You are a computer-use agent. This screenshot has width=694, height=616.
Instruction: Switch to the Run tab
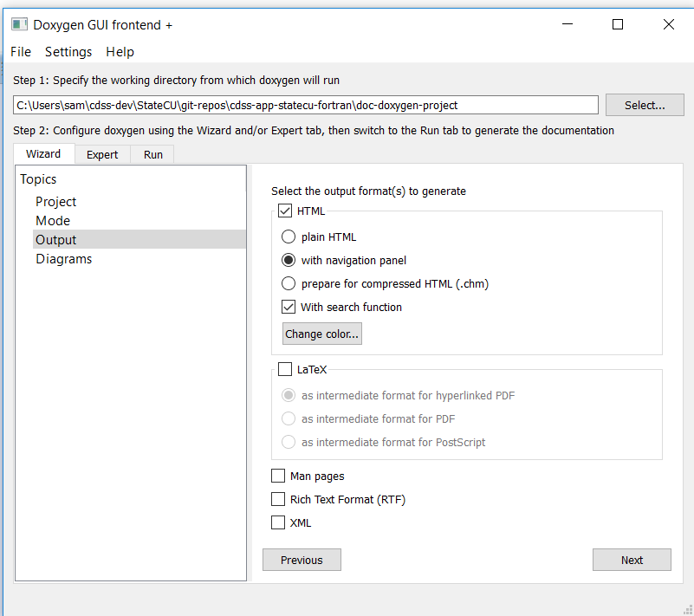[153, 154]
